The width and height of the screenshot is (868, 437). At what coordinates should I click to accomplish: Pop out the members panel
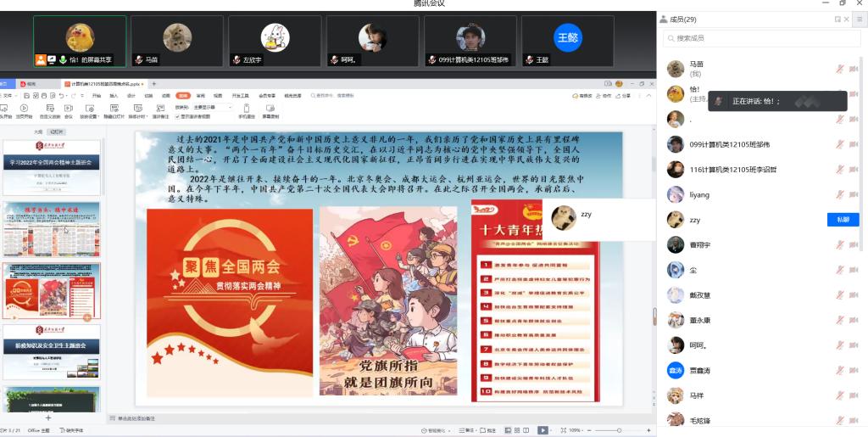[838, 19]
